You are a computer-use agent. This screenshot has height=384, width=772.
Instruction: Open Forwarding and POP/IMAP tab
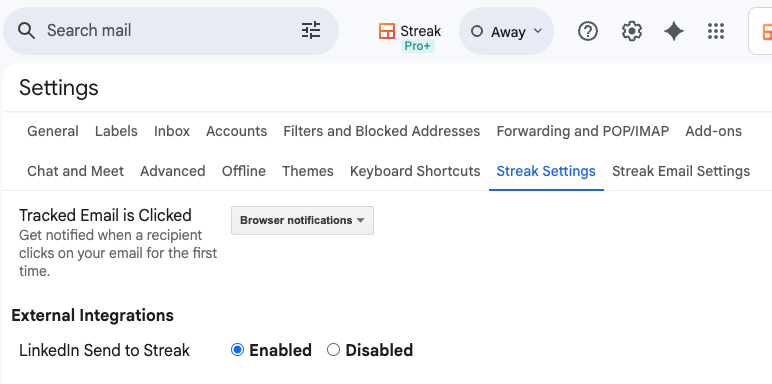click(582, 131)
